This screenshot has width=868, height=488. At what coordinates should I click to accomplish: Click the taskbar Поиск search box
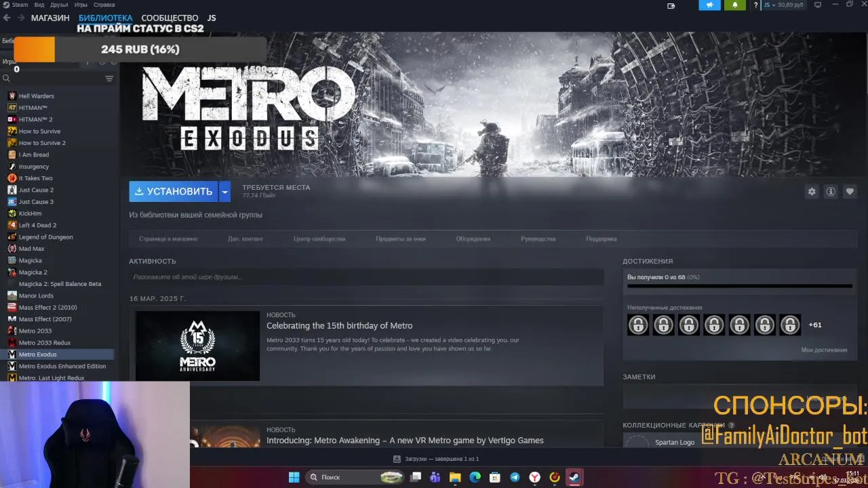coord(356,477)
